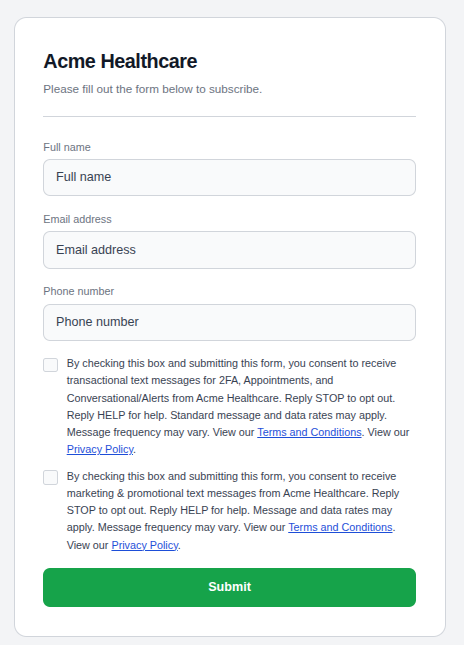Click the 'Please fill out the form' subtitle
The width and height of the screenshot is (464, 645).
[153, 89]
